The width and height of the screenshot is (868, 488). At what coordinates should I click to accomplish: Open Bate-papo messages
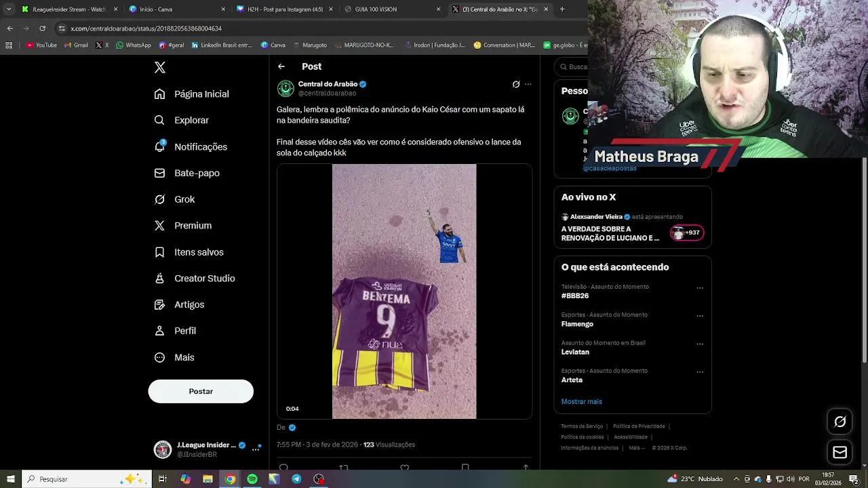[187, 173]
